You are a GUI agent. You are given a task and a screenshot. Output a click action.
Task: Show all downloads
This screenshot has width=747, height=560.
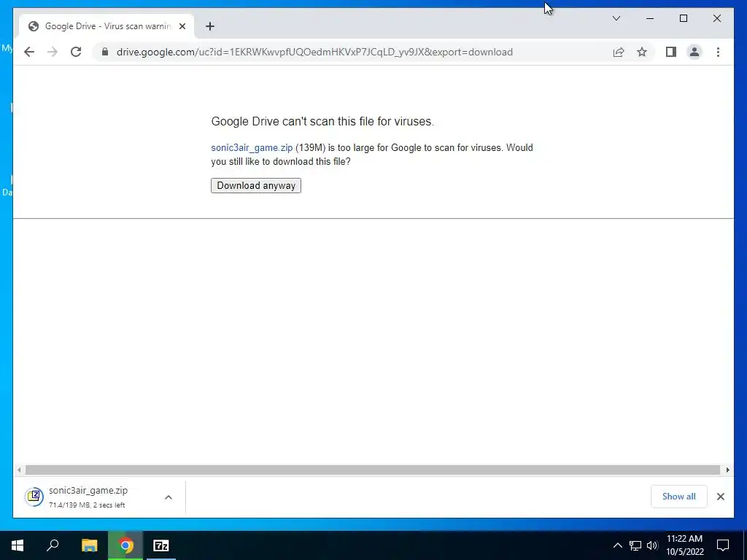tap(679, 497)
